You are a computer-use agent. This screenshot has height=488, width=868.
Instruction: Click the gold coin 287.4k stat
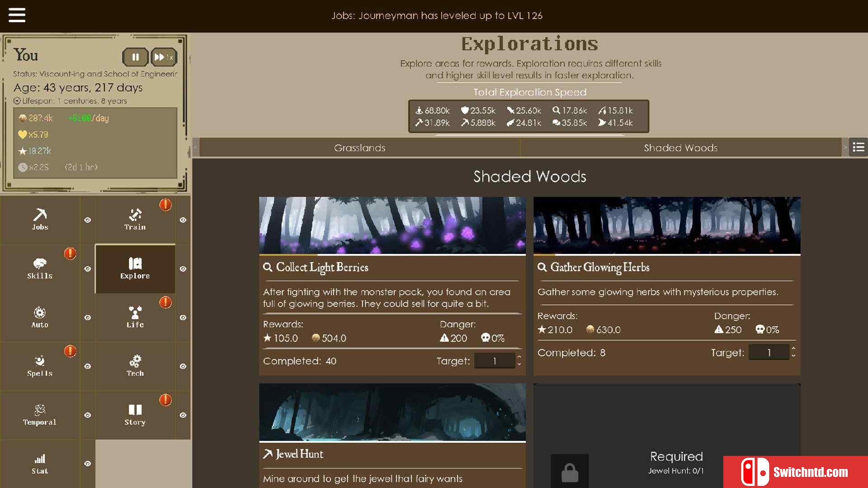(36, 118)
